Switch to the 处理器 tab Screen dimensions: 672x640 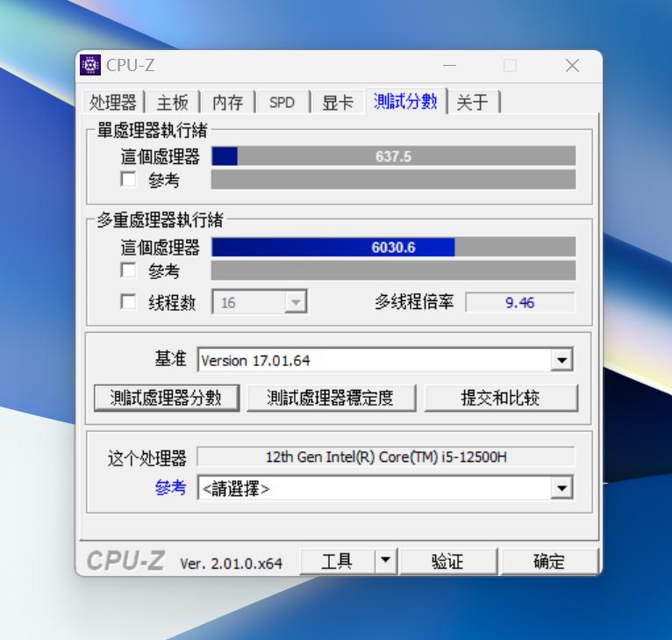point(112,102)
